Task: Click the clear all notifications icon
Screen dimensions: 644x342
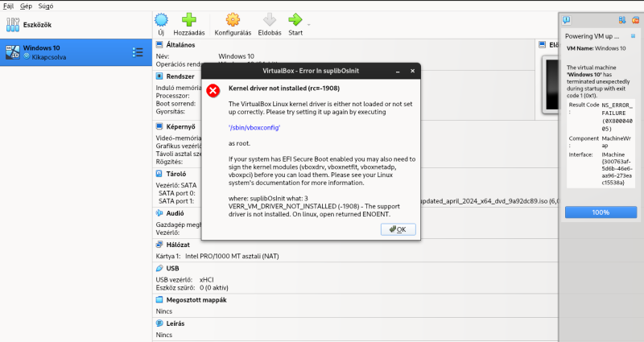Action: (635, 20)
